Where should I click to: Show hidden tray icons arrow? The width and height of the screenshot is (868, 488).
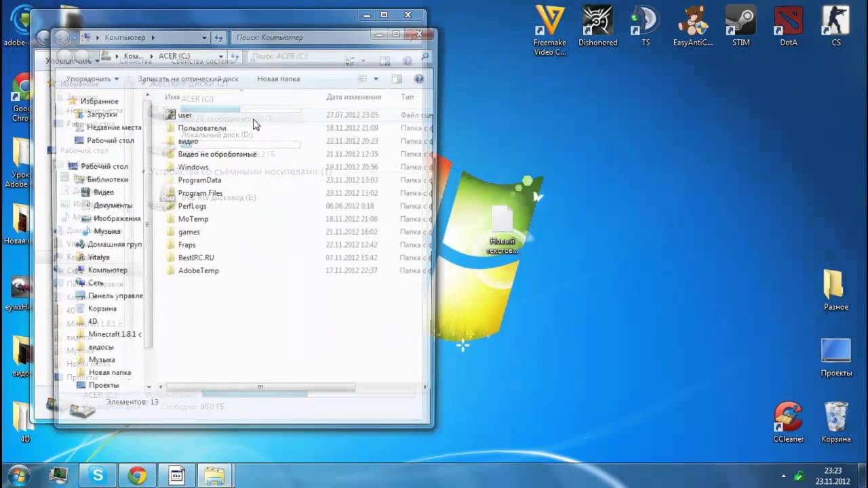[784, 476]
